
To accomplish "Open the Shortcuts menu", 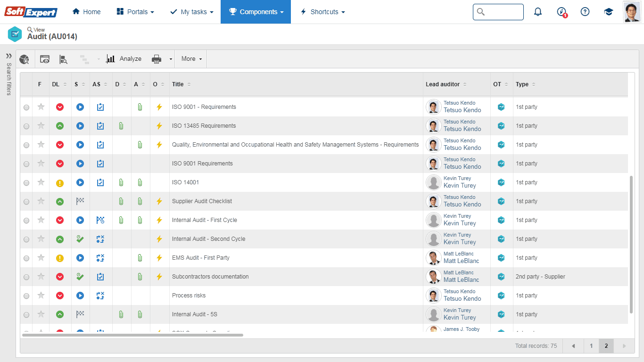I will (x=323, y=12).
